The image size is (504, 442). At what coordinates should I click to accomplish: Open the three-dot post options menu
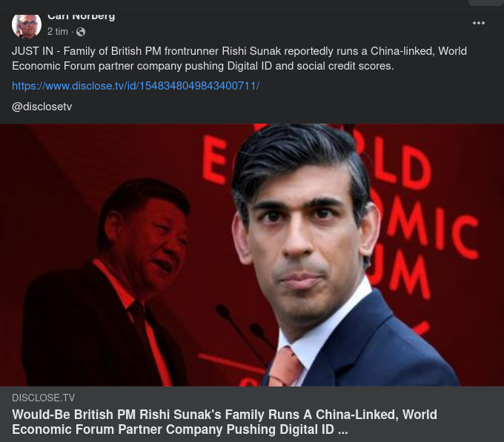pos(478,23)
